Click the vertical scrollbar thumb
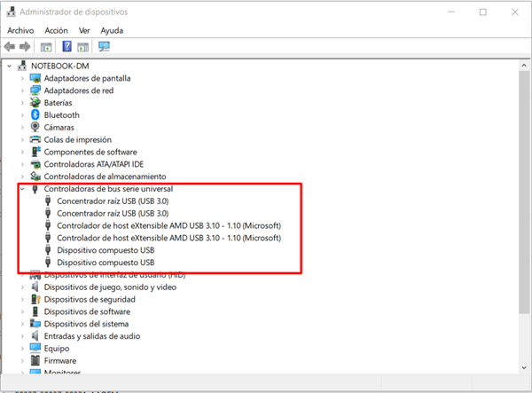The height and width of the screenshot is (393, 532). [x=524, y=193]
